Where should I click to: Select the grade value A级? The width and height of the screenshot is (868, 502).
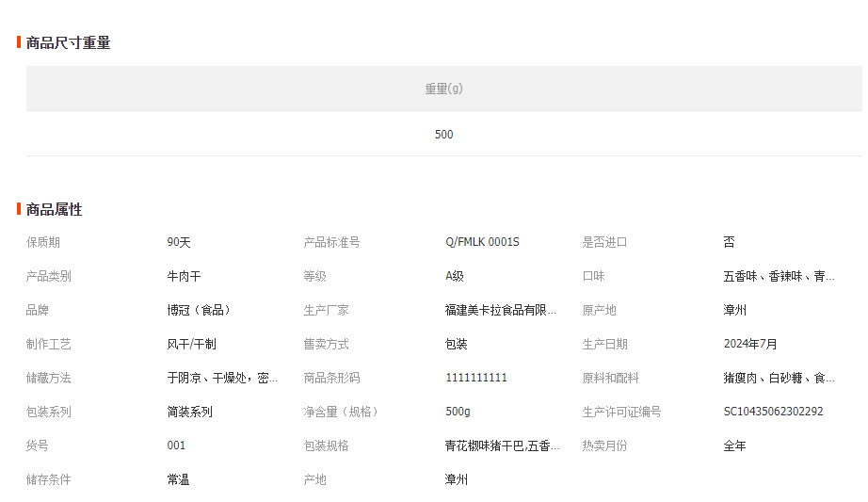(455, 276)
